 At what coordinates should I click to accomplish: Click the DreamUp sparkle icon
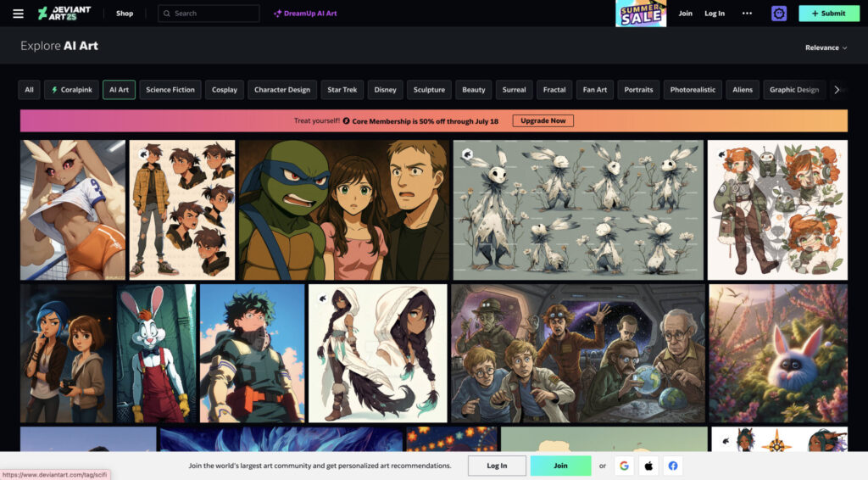[277, 14]
